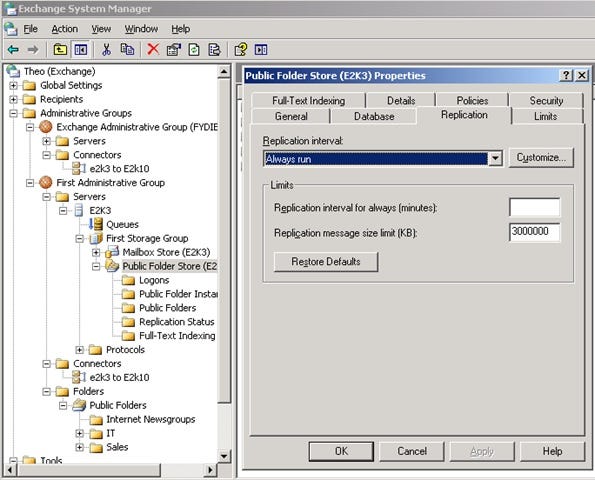The width and height of the screenshot is (595, 480).
Task: Toggle the Show/Hide console tree icon
Action: click(81, 49)
